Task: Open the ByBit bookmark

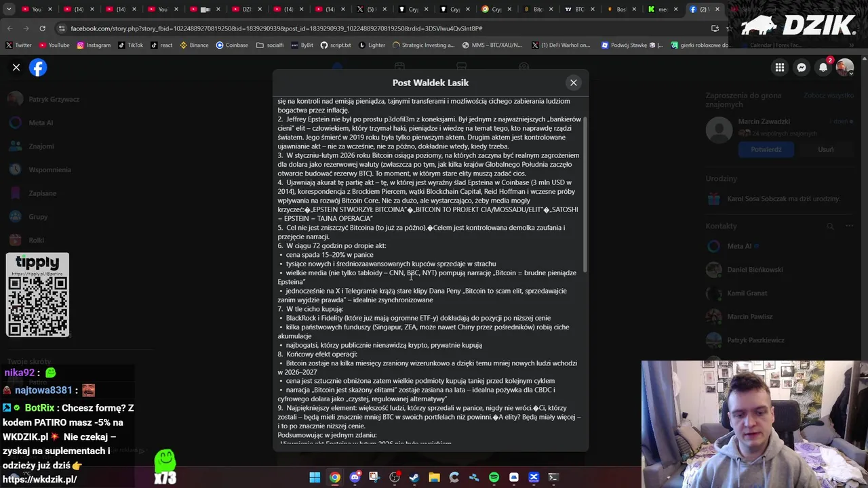Action: 302,45
